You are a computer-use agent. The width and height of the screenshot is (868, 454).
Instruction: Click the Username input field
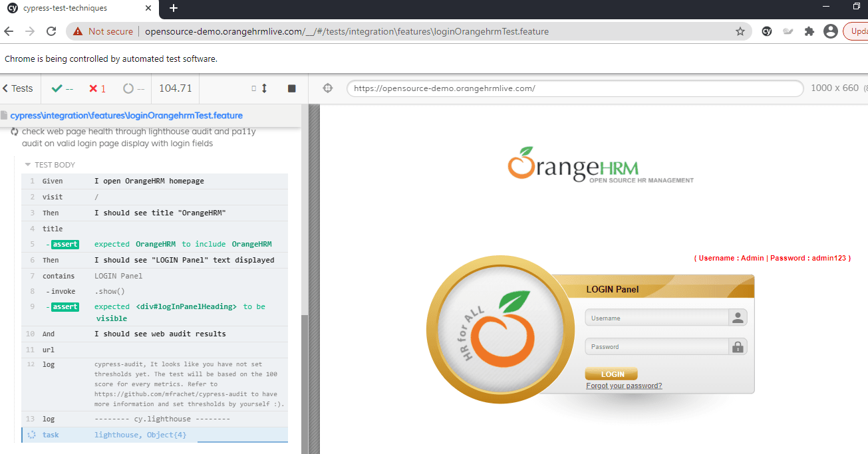(657, 318)
